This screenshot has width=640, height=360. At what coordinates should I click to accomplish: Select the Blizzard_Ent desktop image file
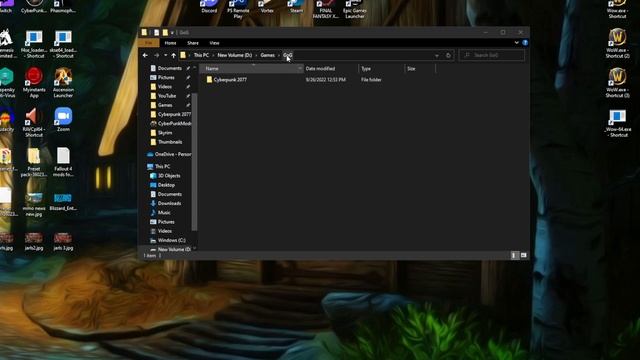coord(63,202)
